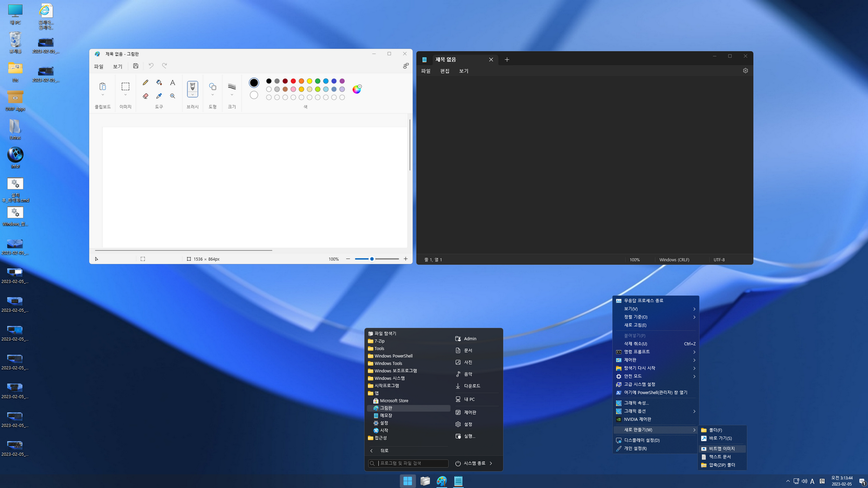Click the Undo arrow in Paint
868x488 pixels.
[151, 66]
